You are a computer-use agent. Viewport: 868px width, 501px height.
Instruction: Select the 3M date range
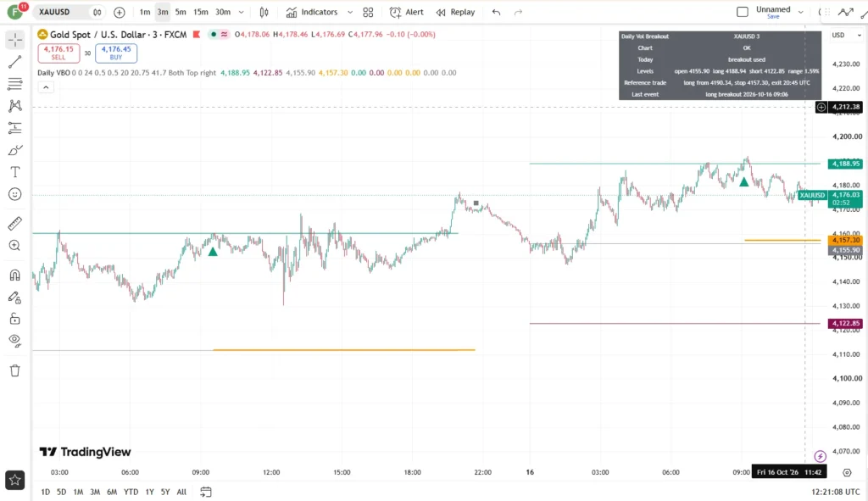(x=95, y=492)
